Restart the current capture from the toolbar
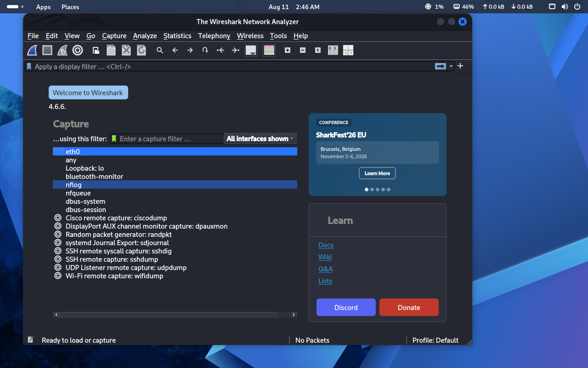The height and width of the screenshot is (368, 588). (x=62, y=50)
